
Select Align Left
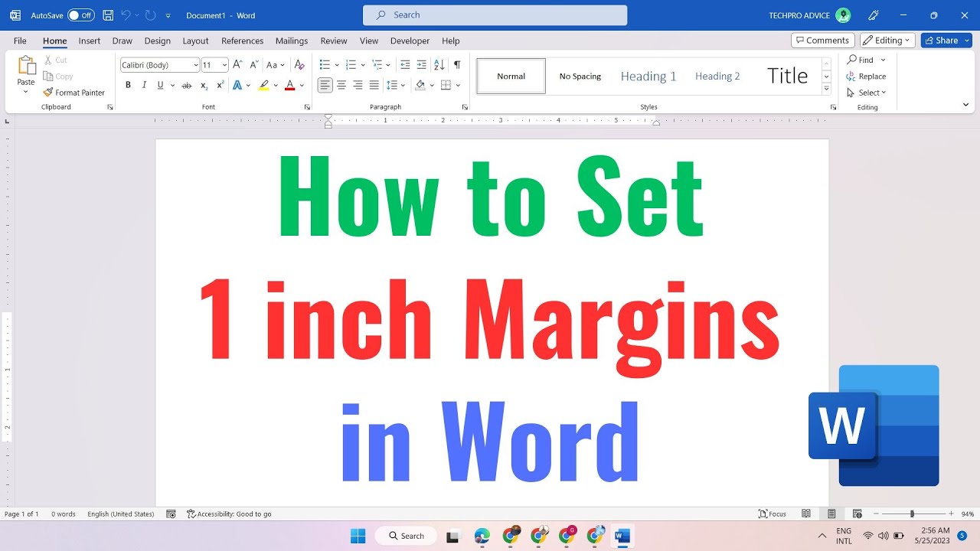click(325, 85)
